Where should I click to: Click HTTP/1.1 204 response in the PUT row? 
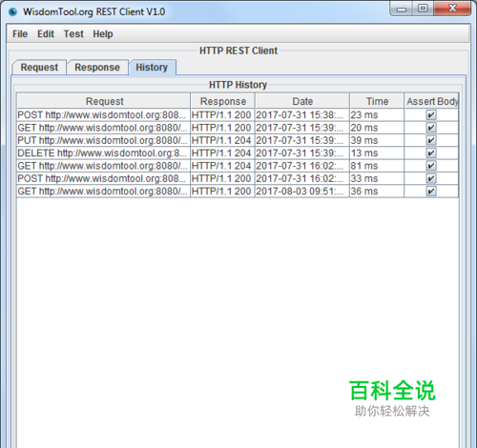[x=222, y=140]
